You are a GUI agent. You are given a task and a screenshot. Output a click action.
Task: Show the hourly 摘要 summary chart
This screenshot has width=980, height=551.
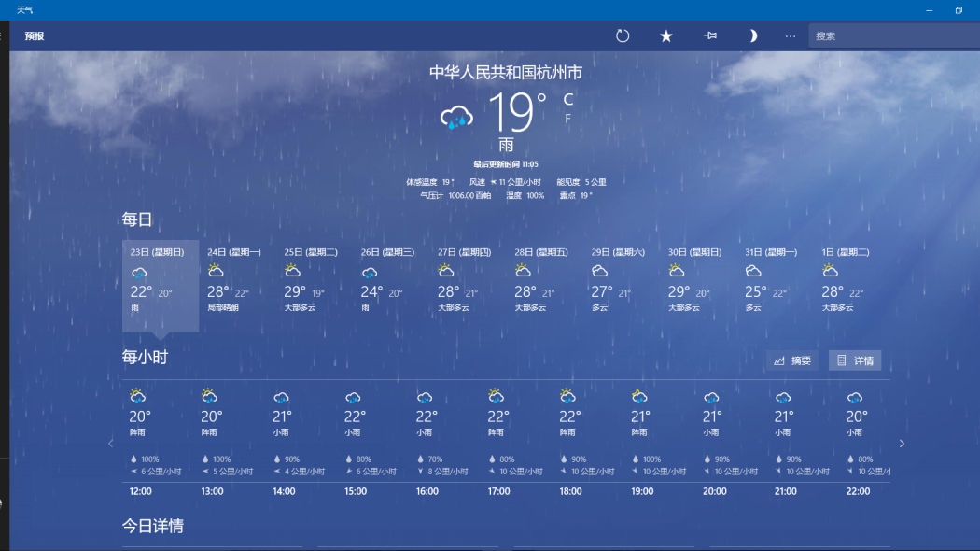(x=792, y=360)
